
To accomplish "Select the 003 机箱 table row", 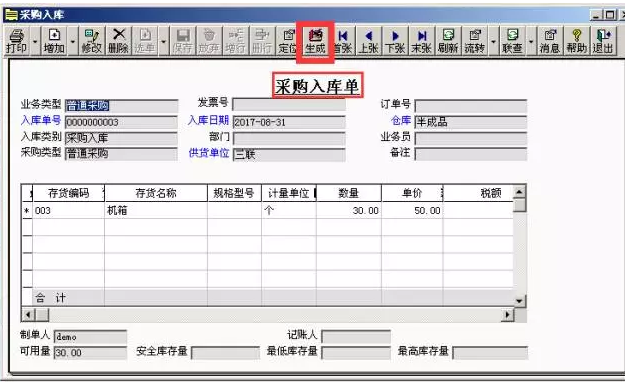I will 267,210.
